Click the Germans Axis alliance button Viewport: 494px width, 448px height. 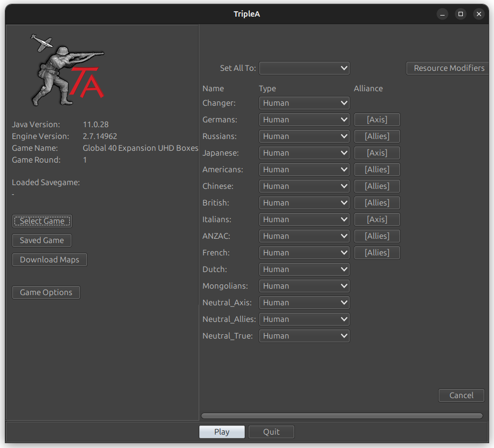[376, 119]
